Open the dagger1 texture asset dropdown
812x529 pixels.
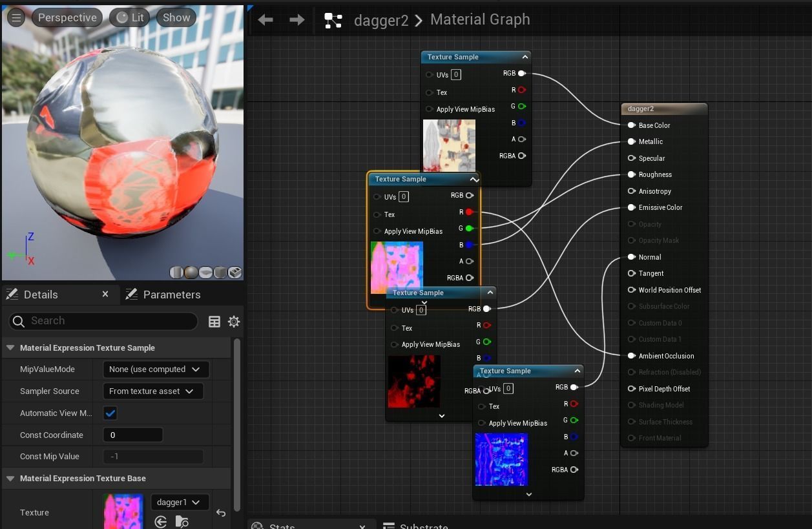(x=180, y=502)
